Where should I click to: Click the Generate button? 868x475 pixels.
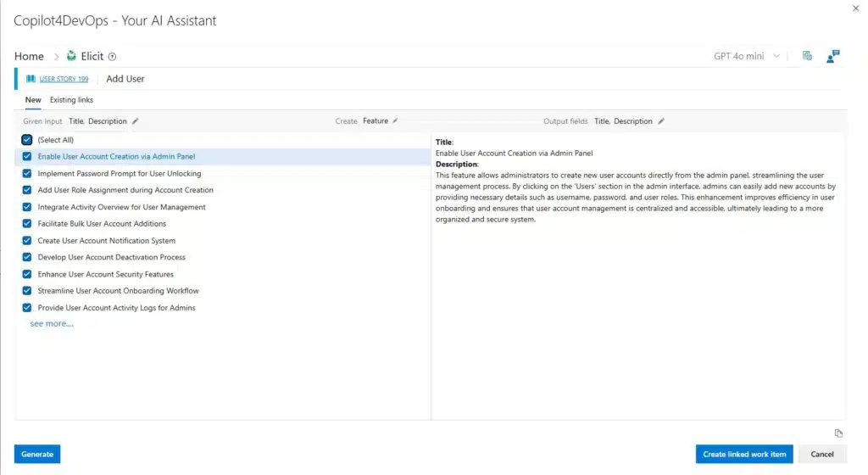(x=37, y=454)
